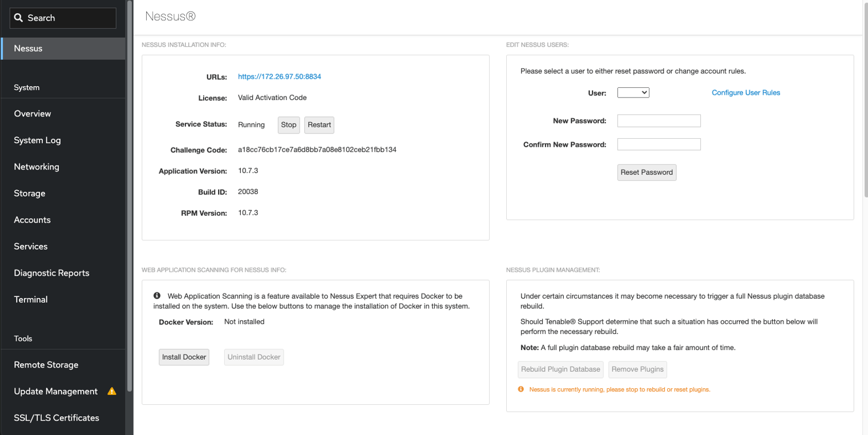Select Diagnostic Reports in the sidebar
868x435 pixels.
[51, 273]
